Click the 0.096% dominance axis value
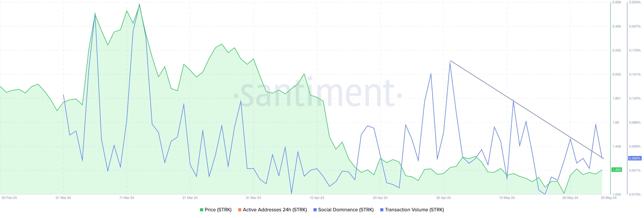 tap(635, 123)
